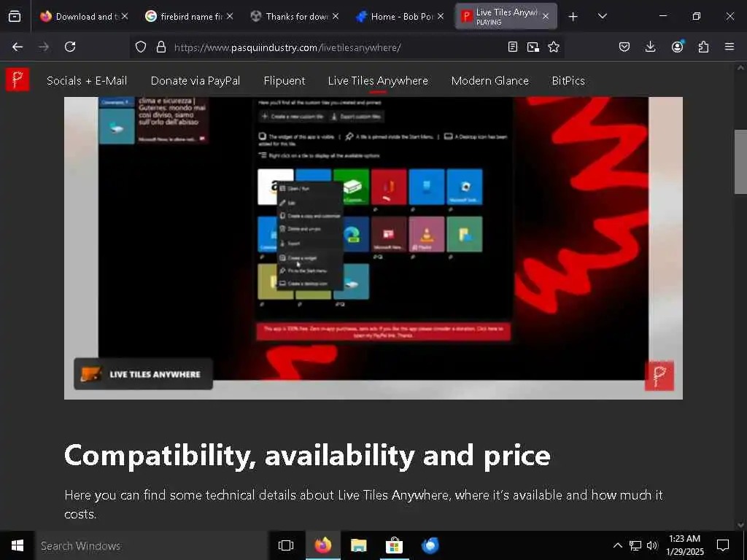Open Socials + E-Mail menu item
Screen dimensions: 747x560
[87, 81]
